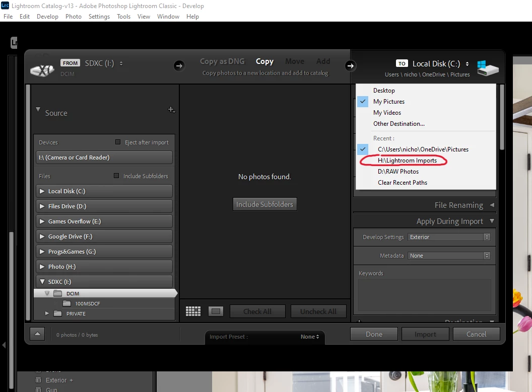The image size is (532, 392).
Task: Open the Import Preset None dropdown
Action: (310, 337)
